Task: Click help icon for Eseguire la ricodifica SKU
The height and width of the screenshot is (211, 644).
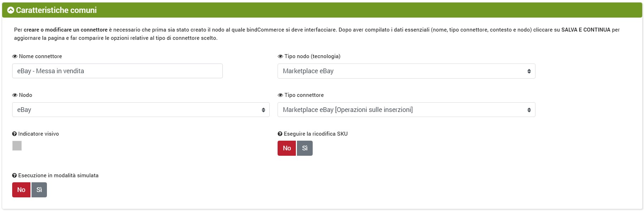Action: pos(280,134)
